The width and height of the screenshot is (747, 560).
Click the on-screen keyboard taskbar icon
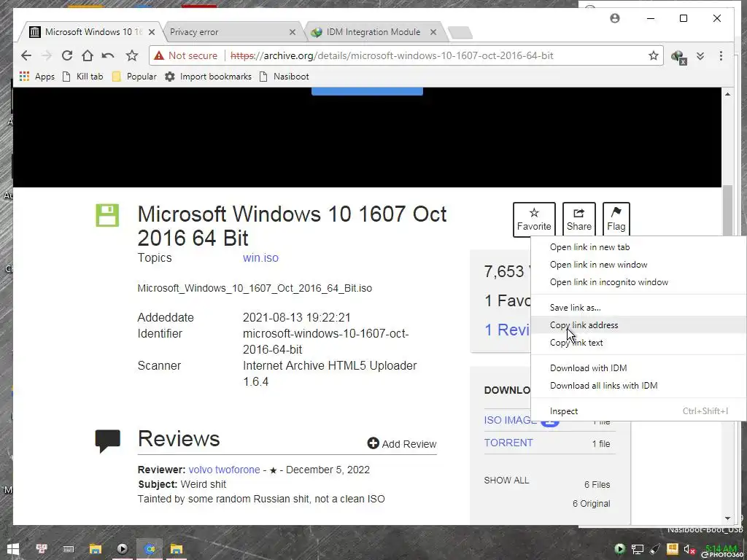[69, 549]
